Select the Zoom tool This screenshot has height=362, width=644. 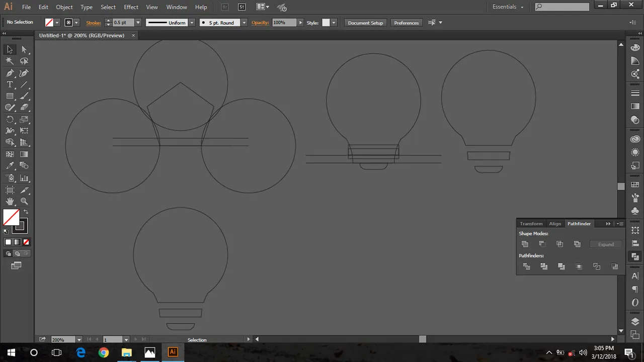pos(24,202)
